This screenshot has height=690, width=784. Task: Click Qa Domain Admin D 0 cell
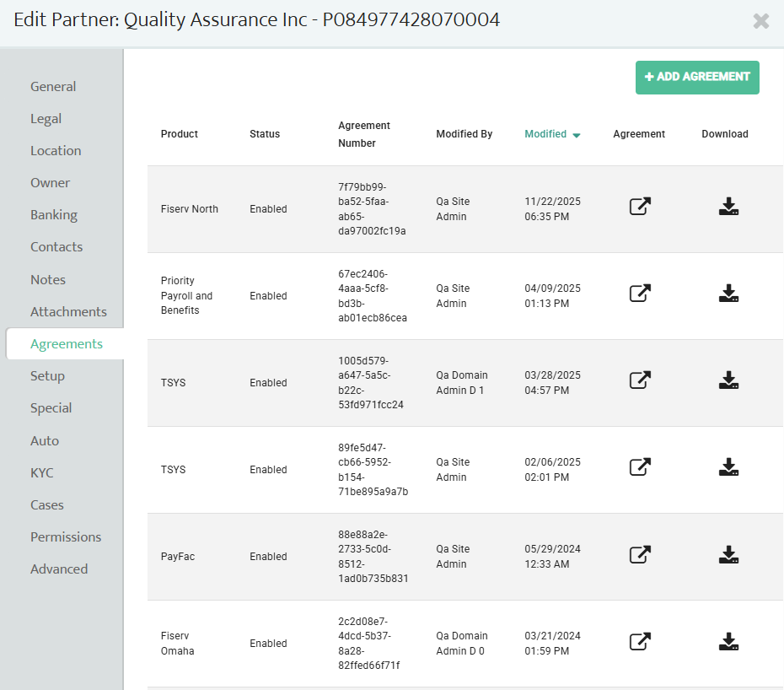point(462,643)
